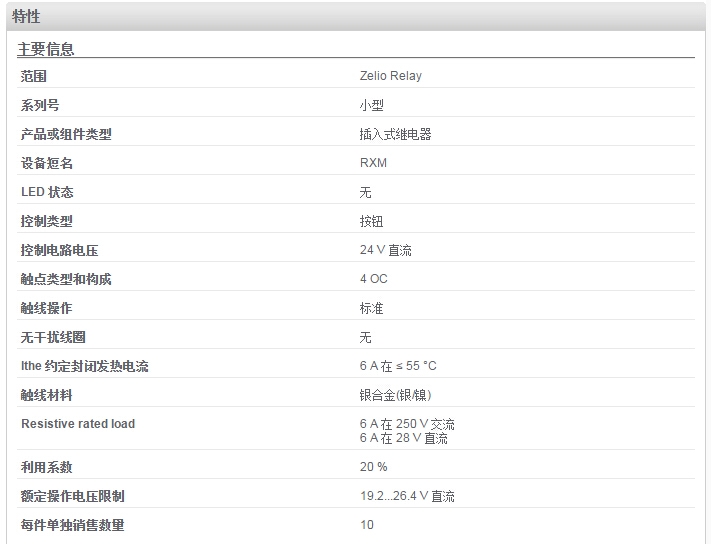
Task: Click the Resistive rated load label
Action: [78, 424]
